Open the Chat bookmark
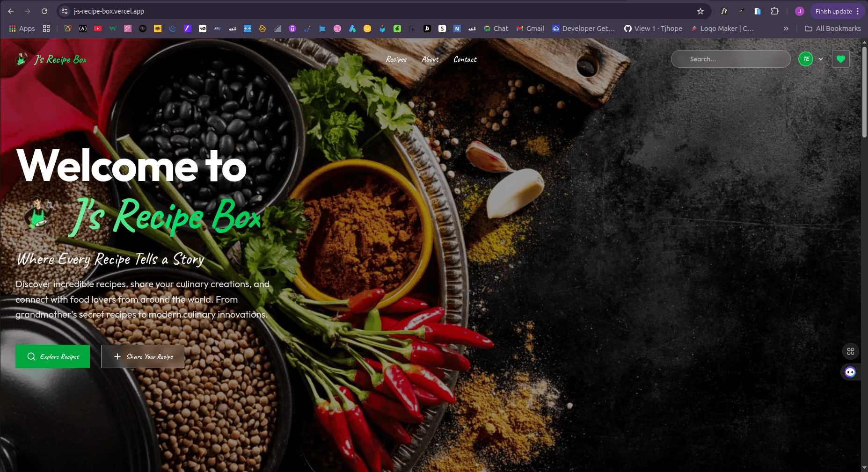This screenshot has width=868, height=472. 496,29
